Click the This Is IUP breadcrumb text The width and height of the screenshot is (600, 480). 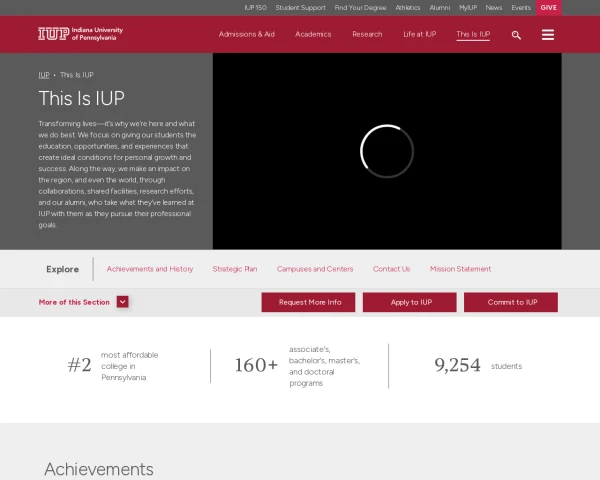tap(77, 75)
